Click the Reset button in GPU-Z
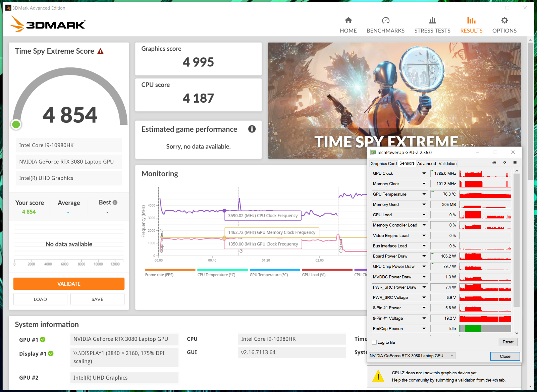The height and width of the screenshot is (392, 537). click(x=508, y=342)
